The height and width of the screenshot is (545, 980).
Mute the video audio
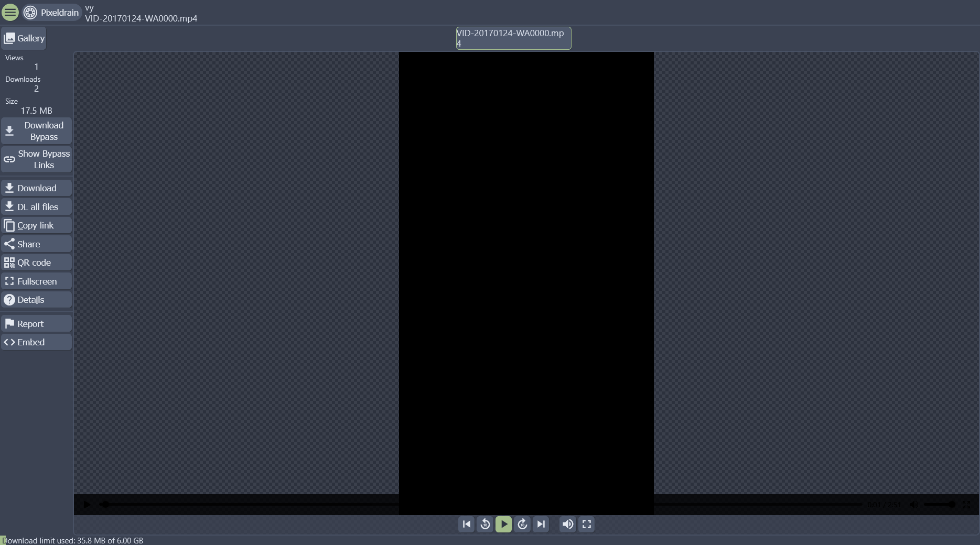(x=568, y=524)
